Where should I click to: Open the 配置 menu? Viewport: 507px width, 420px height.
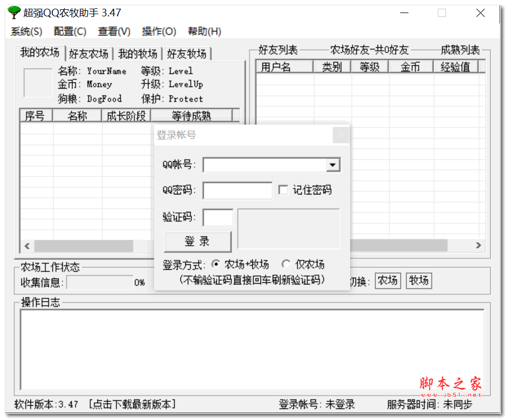(70, 31)
